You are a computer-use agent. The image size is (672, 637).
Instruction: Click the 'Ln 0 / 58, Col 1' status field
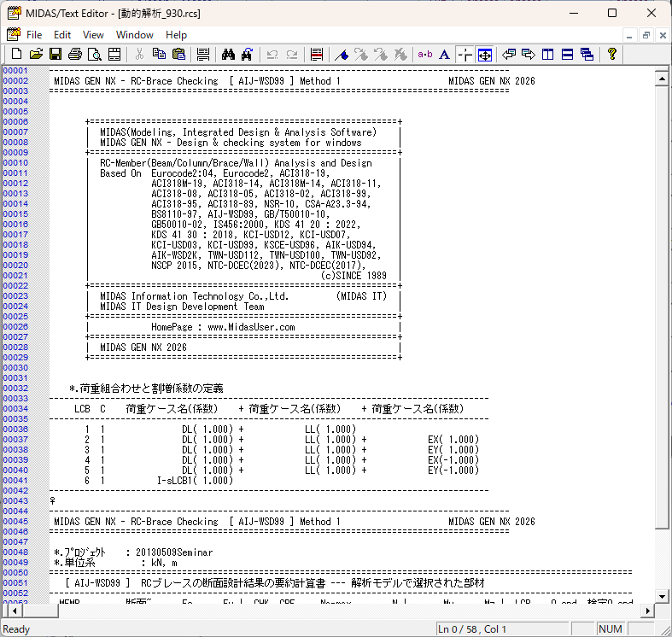point(504,628)
